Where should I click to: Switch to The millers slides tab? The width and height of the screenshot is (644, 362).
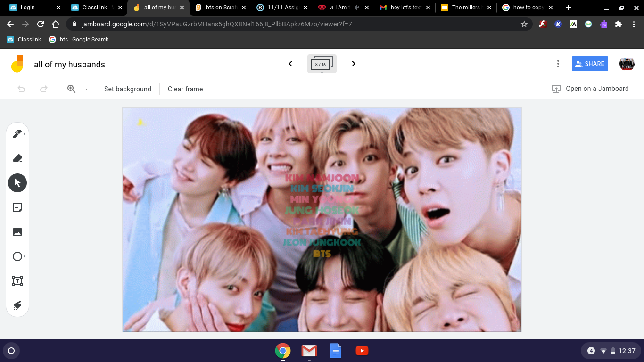click(x=467, y=8)
